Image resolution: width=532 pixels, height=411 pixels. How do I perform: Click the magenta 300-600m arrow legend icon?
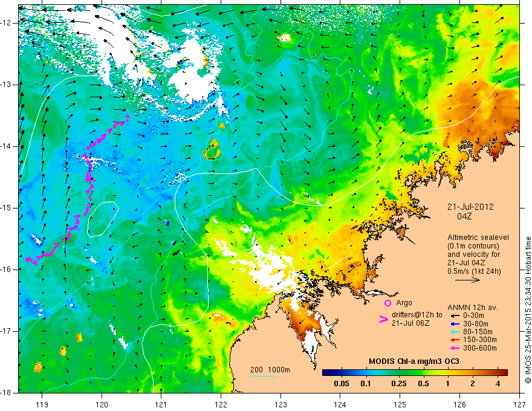(455, 348)
